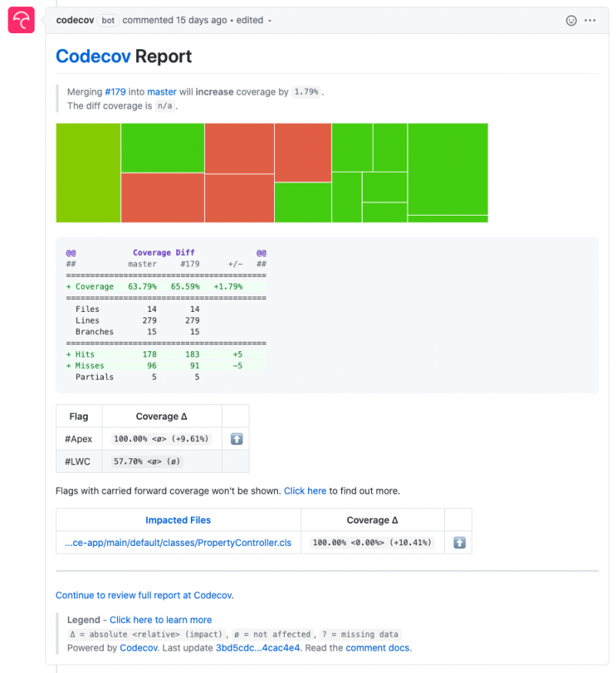This screenshot has width=616, height=673.
Task: Add a reaction with the smiley icon
Action: (x=571, y=21)
